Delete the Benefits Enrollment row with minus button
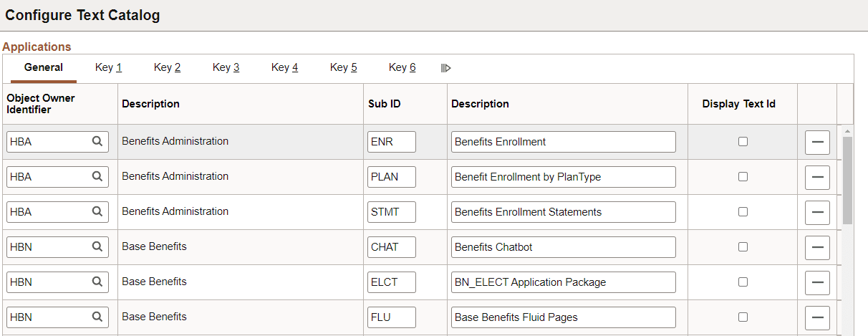868x336 pixels. pos(817,143)
